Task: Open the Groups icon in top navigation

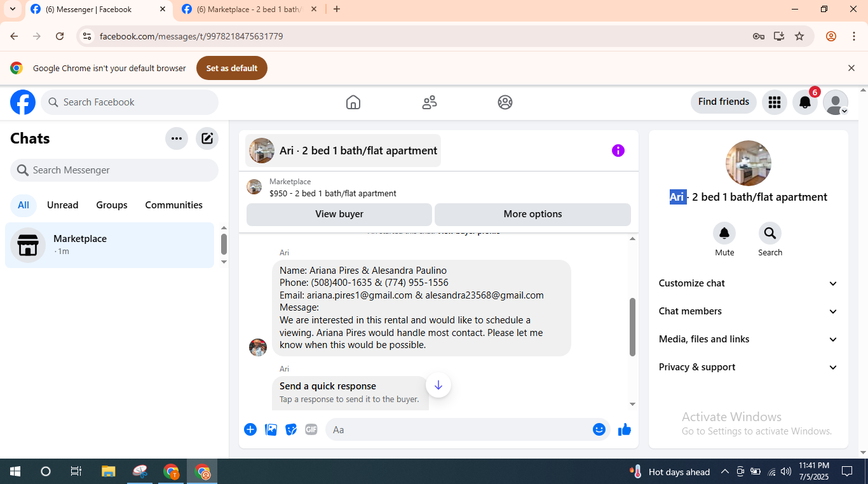Action: (x=505, y=102)
